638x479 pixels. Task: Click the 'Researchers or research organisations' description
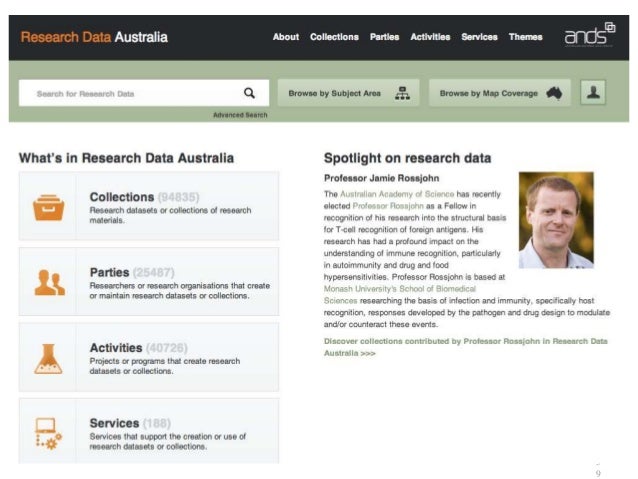179,291
